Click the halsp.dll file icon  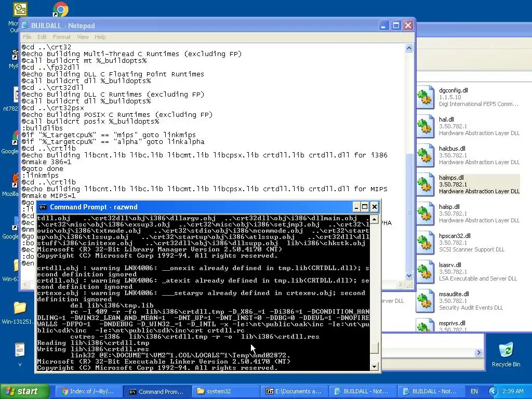click(x=425, y=214)
